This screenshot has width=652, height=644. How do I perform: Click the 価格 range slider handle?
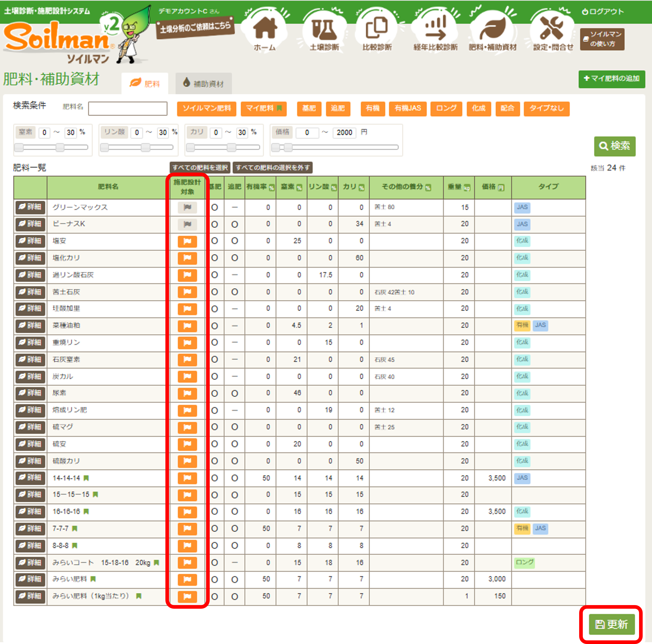tap(288, 147)
